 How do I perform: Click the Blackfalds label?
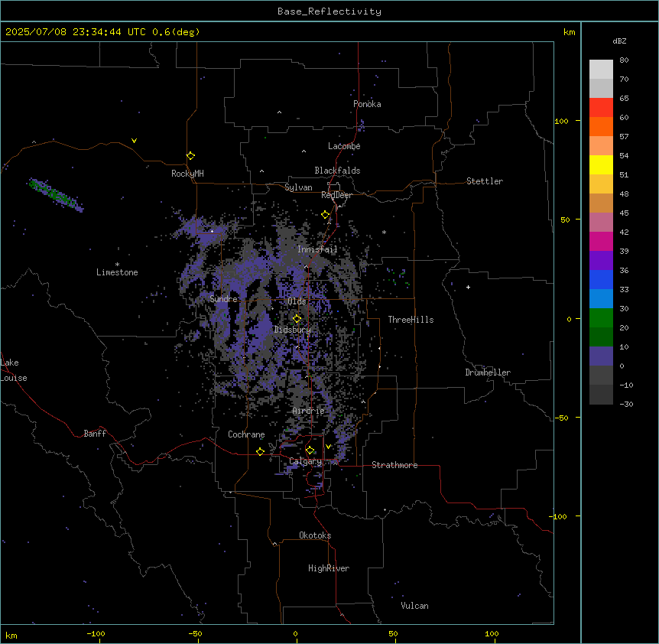337,171
